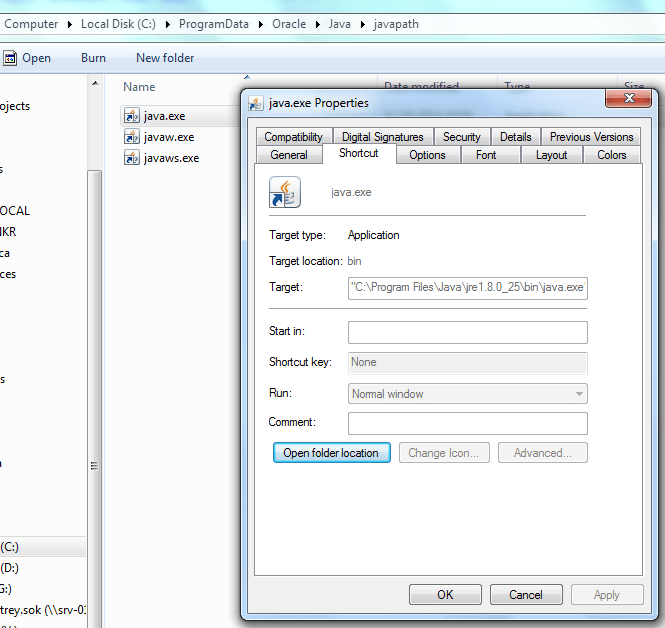Switch to the Security tab
The image size is (665, 628).
(x=461, y=137)
